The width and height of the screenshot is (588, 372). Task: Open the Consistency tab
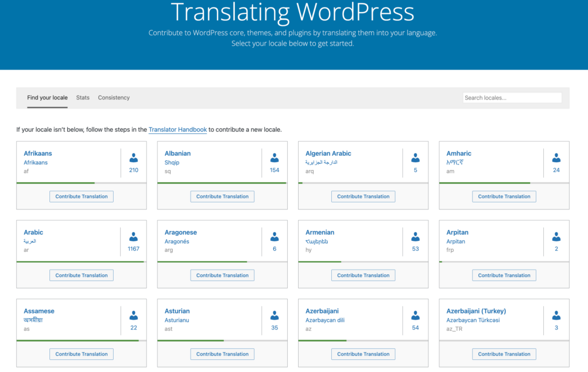click(114, 98)
